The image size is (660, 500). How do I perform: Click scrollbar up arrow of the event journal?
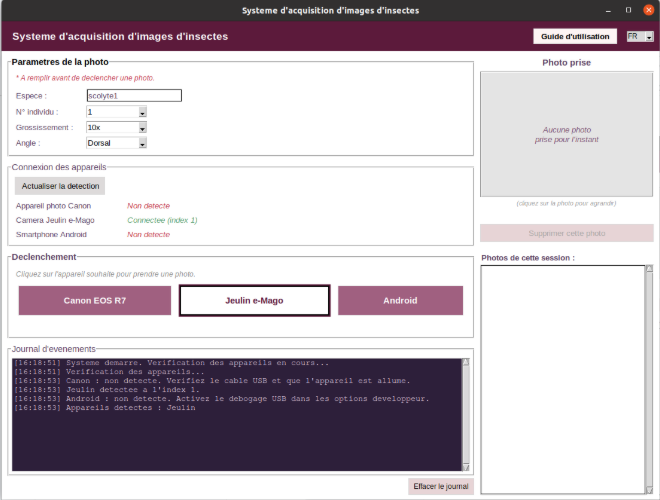coord(466,362)
